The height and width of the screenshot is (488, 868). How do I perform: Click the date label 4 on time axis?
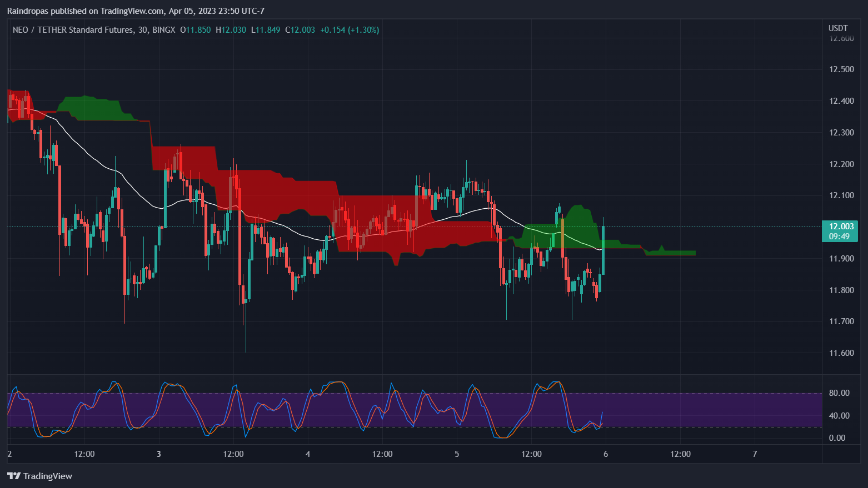308,454
